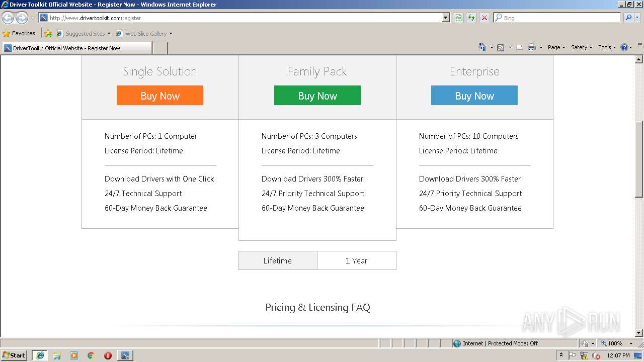The height and width of the screenshot is (362, 644).
Task: Click the orange Single Solution Buy Now
Action: (x=160, y=96)
